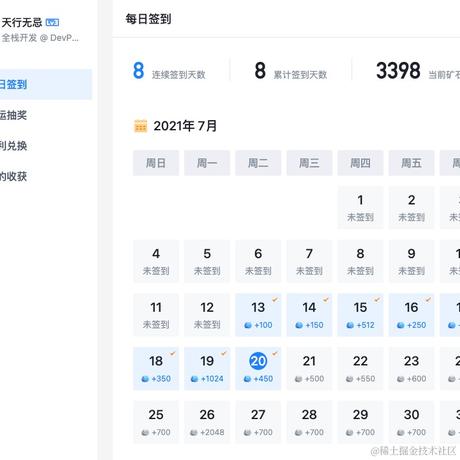Open the 兑换 sidebar menu item
Screen dimensions: 460x460
(x=46, y=146)
